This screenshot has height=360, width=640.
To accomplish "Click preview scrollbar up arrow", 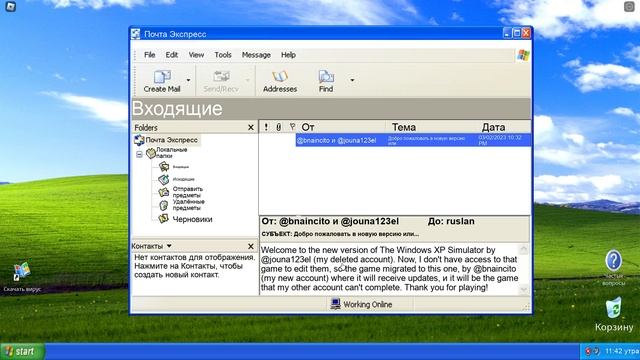I will tap(524, 249).
